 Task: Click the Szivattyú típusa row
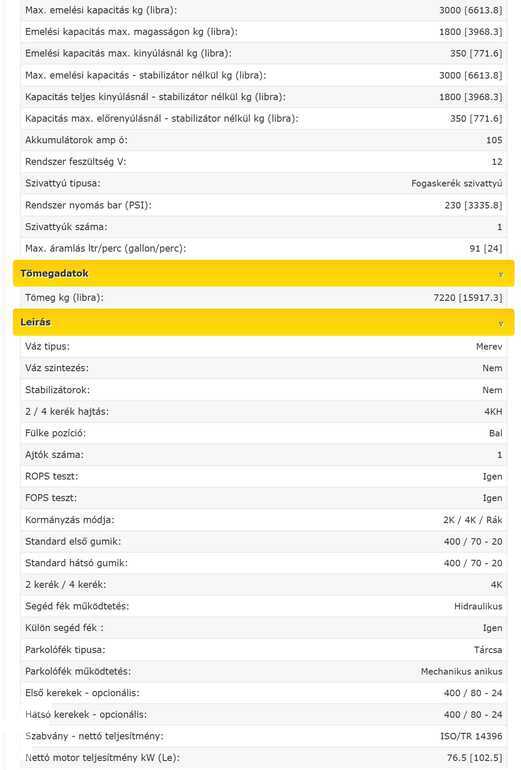263,183
